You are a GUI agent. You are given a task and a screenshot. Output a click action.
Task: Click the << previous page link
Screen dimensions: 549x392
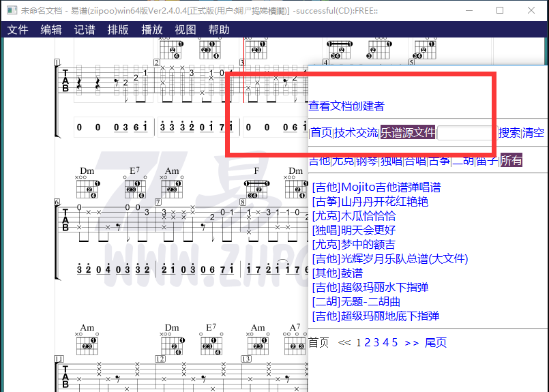pyautogui.click(x=344, y=343)
